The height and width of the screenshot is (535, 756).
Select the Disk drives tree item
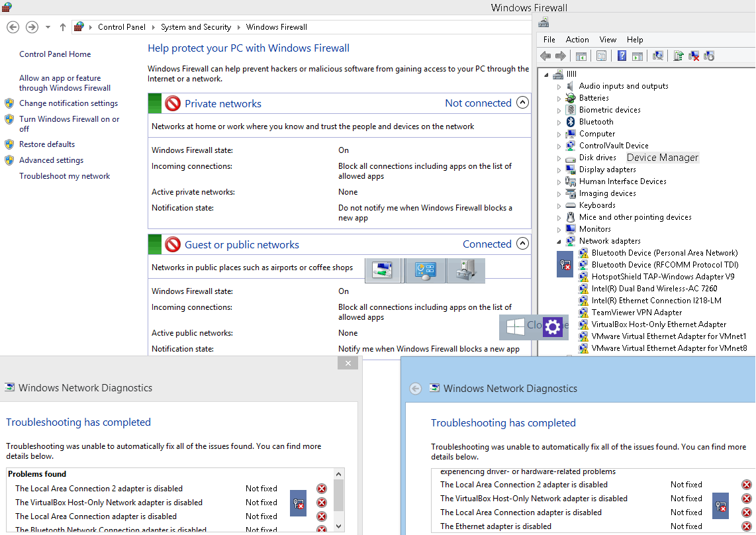coord(597,158)
